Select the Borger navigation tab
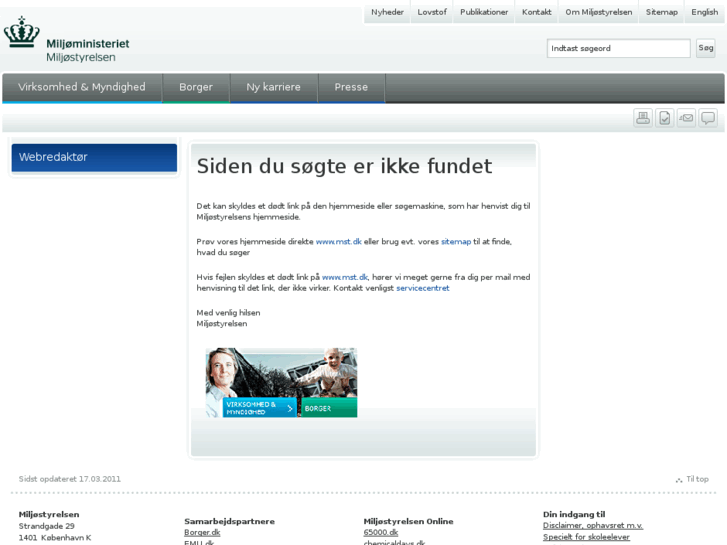 pyautogui.click(x=196, y=87)
